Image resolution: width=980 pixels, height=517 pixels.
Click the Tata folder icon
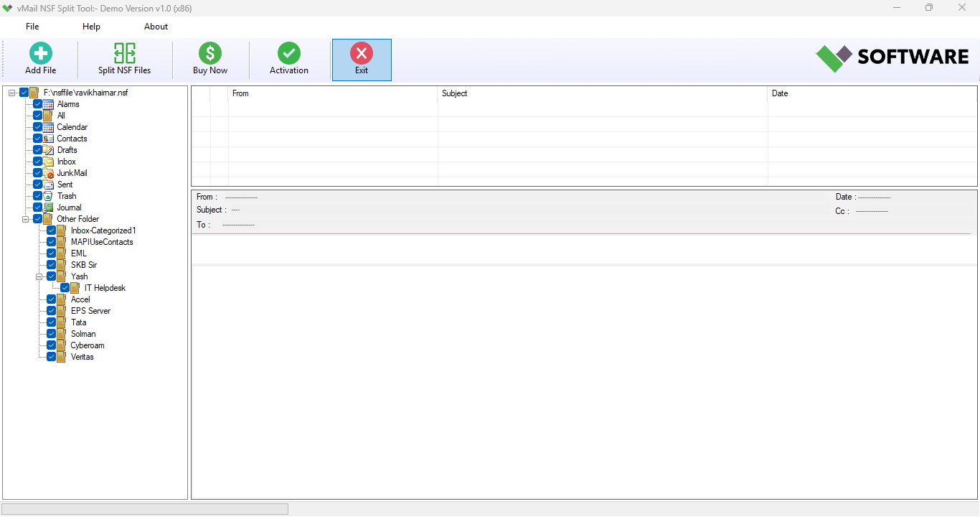coord(62,322)
